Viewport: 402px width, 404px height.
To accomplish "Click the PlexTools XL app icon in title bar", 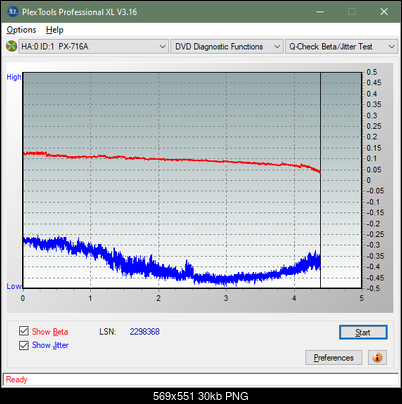I will [12, 12].
